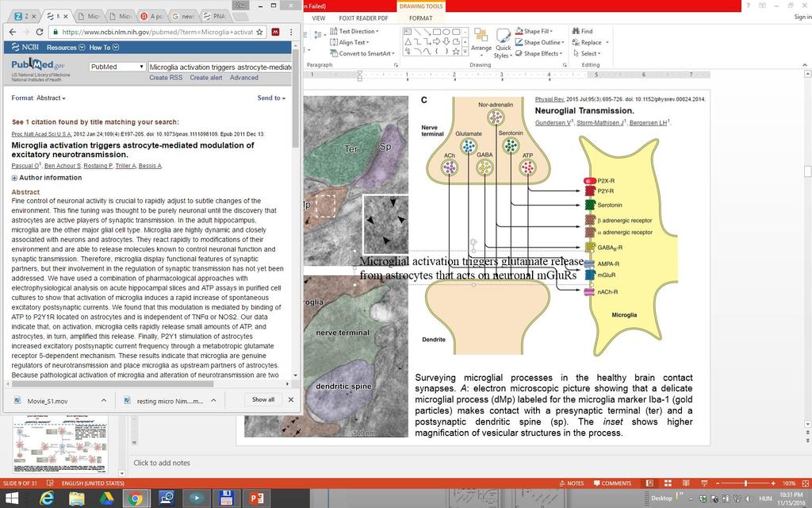Open the red Mendeley extension icon in Chrome
This screenshot has width=812, height=508.
(x=275, y=32)
